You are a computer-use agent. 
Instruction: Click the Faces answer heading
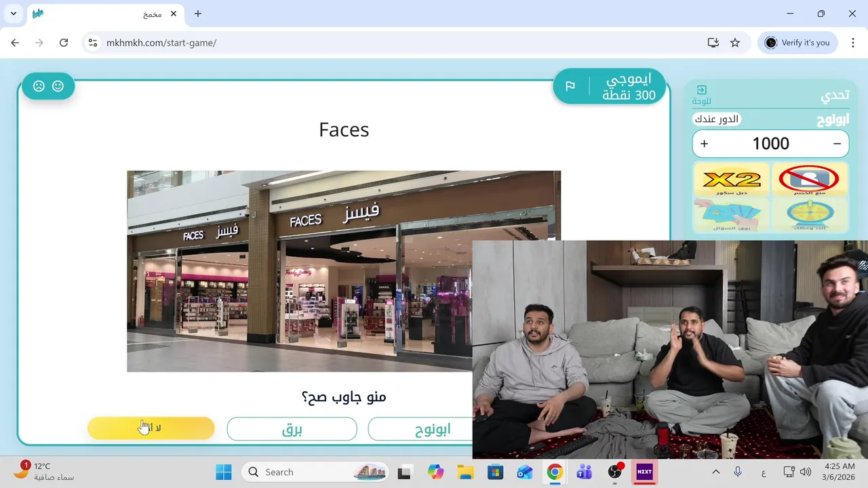[344, 129]
